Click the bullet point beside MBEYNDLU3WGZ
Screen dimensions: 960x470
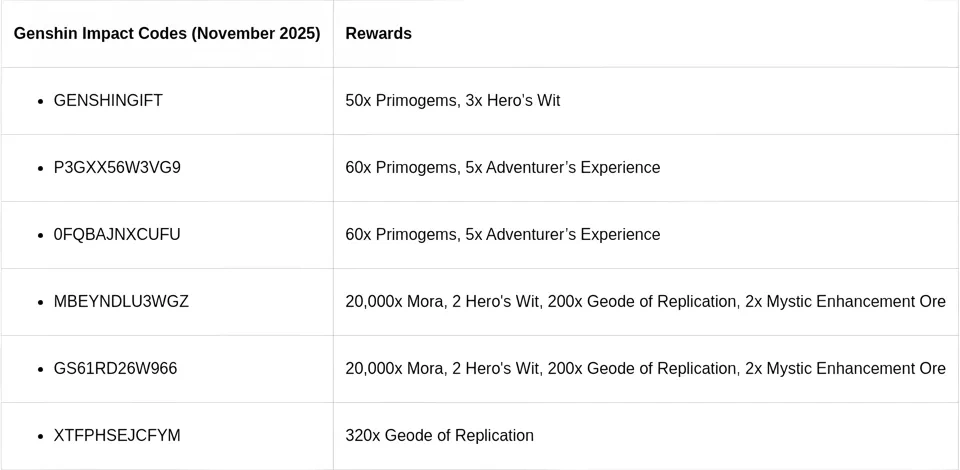40,303
